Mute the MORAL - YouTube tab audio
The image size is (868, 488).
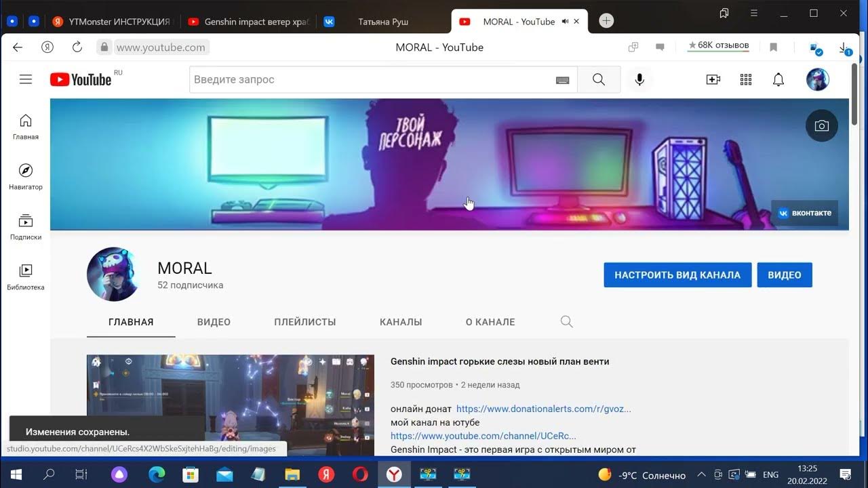(x=565, y=22)
